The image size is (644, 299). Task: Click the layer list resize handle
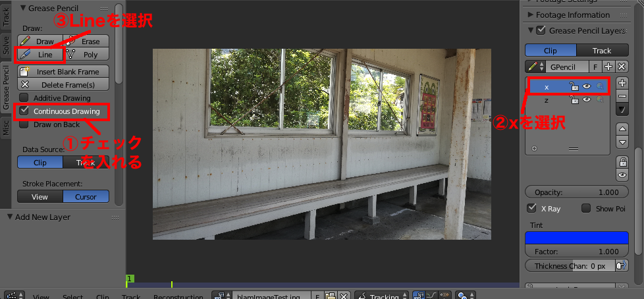(x=574, y=149)
